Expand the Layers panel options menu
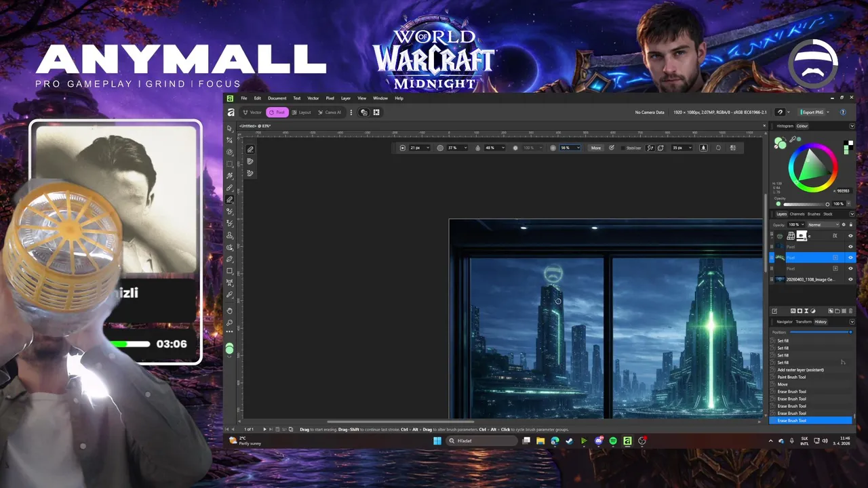 click(852, 214)
